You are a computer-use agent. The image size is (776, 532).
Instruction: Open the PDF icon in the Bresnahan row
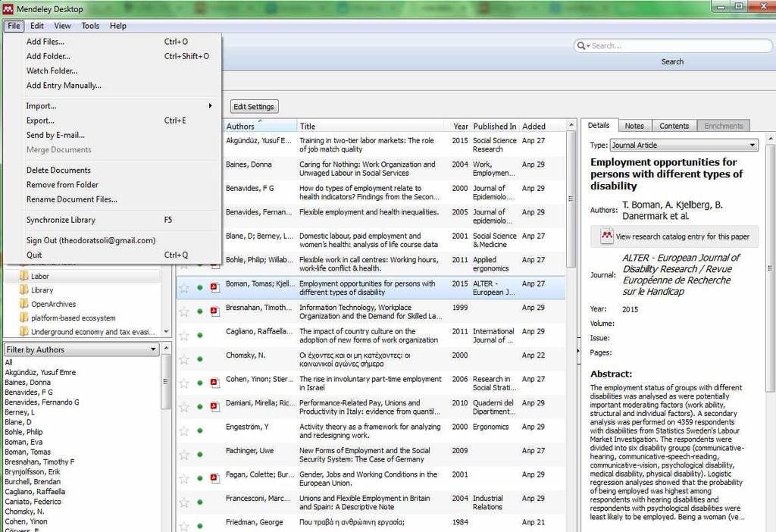click(x=214, y=311)
